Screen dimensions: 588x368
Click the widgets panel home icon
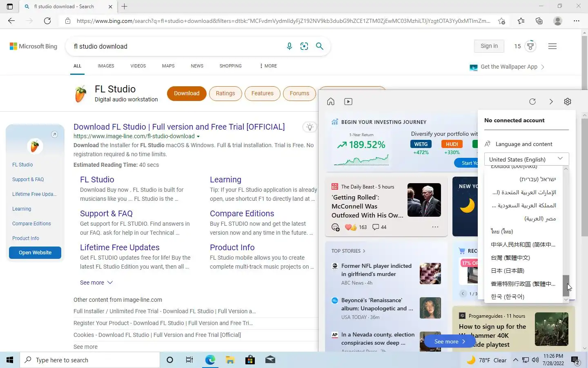pos(331,101)
